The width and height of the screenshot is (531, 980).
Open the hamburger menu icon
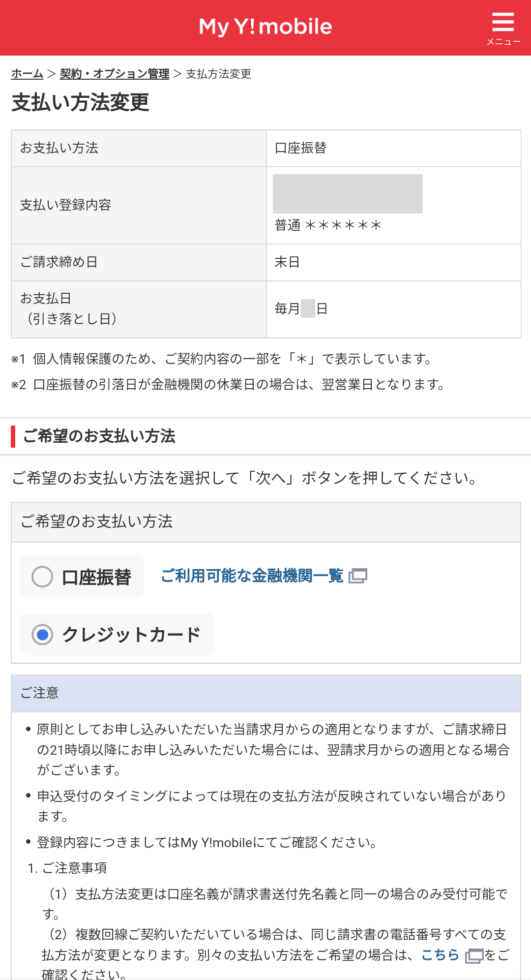pos(503,22)
